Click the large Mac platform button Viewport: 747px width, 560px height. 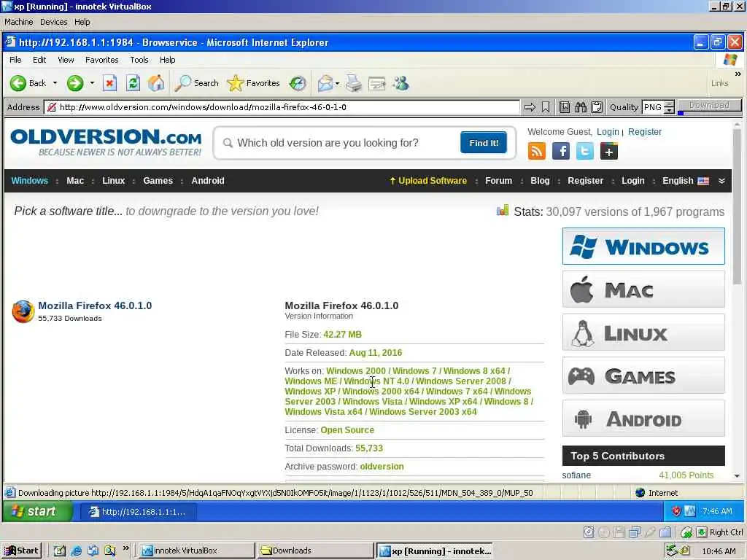643,289
